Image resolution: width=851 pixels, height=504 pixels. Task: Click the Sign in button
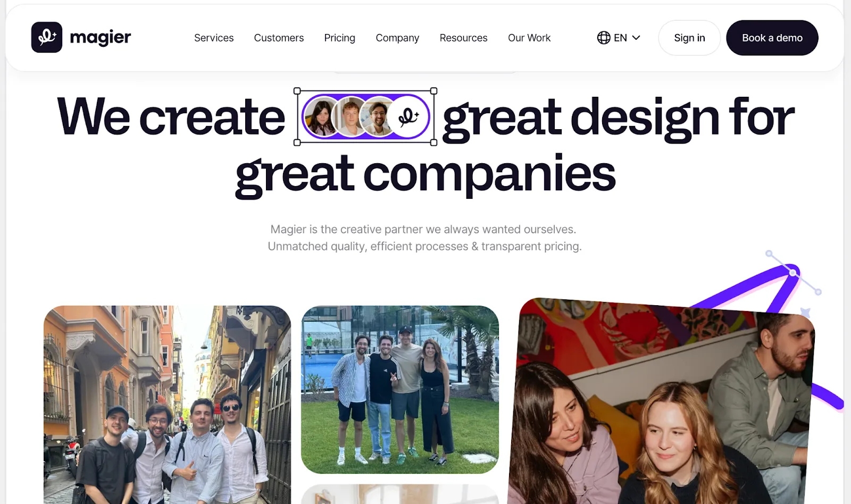point(689,38)
